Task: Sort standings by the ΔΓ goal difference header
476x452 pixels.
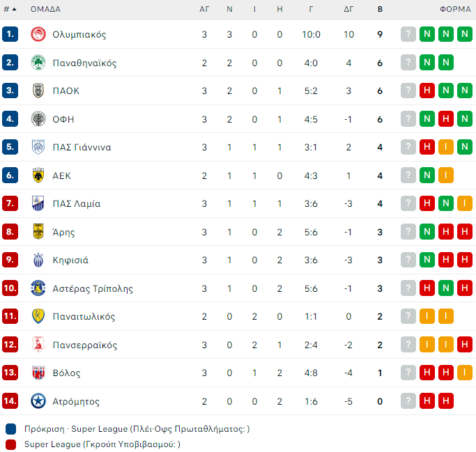Action: (348, 9)
